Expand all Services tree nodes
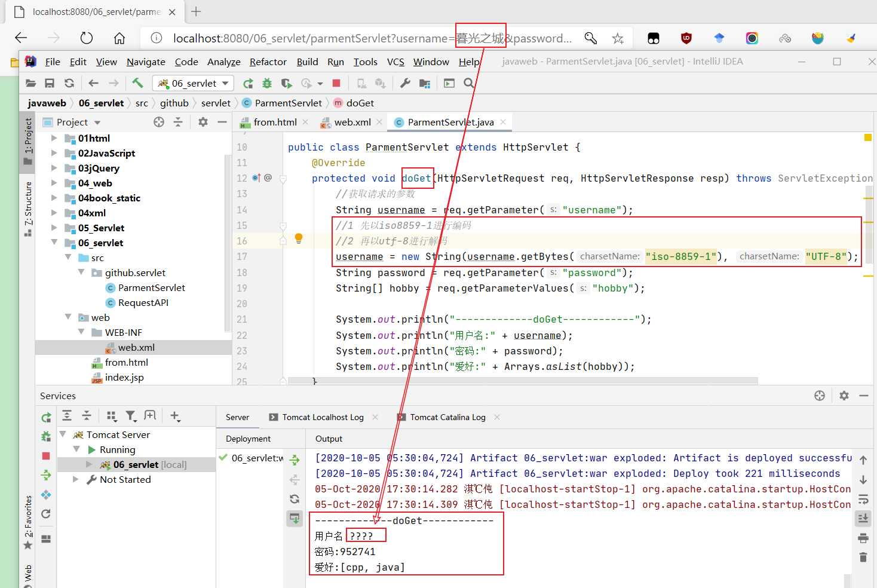 (x=67, y=415)
